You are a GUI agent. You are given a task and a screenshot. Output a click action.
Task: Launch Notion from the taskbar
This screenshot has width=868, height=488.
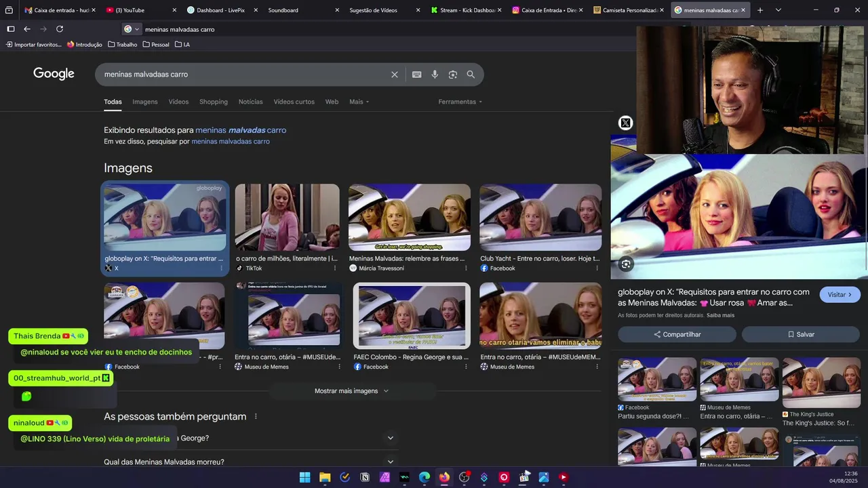pos(365,477)
